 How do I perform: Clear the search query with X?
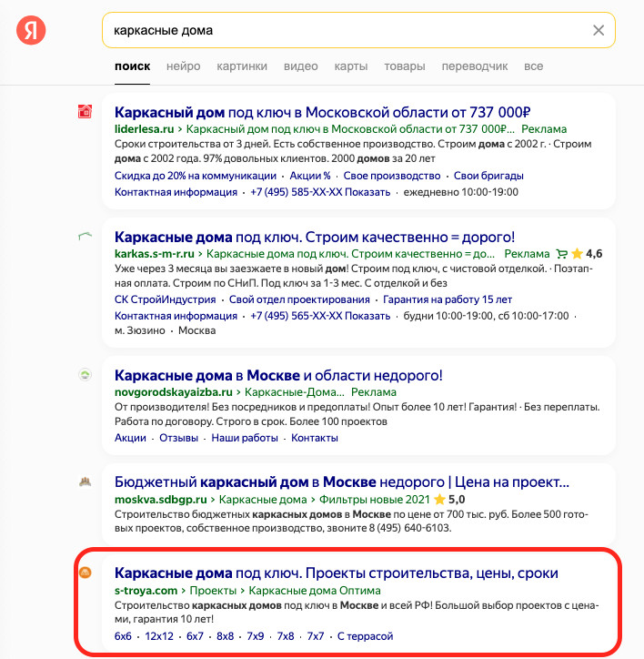point(599,31)
